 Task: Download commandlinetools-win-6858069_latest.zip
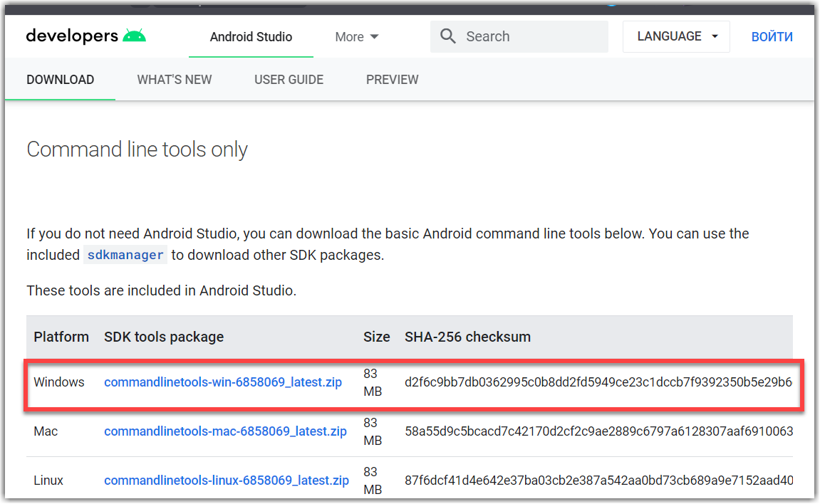pyautogui.click(x=223, y=382)
